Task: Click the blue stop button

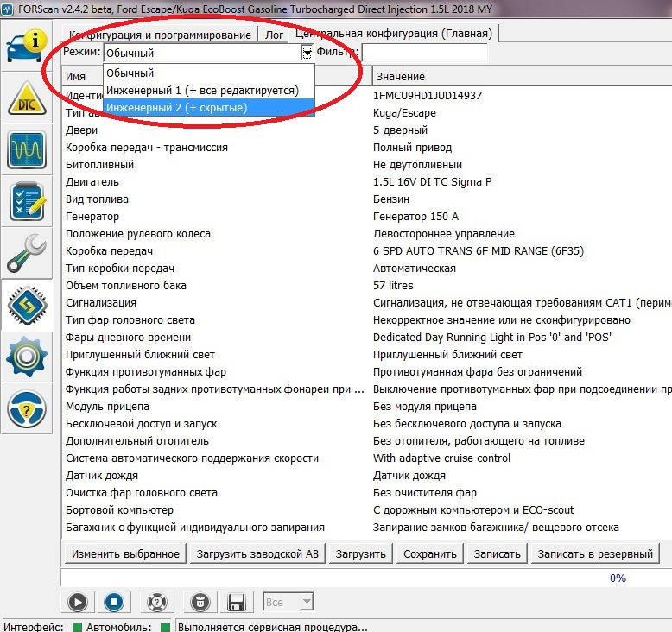Action: pyautogui.click(x=114, y=602)
